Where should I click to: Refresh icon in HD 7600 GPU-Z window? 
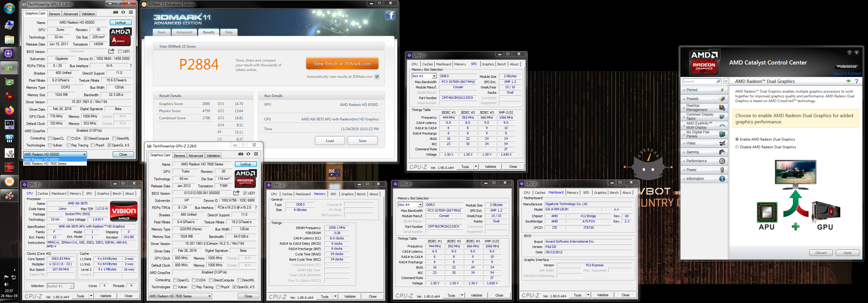[x=248, y=154]
